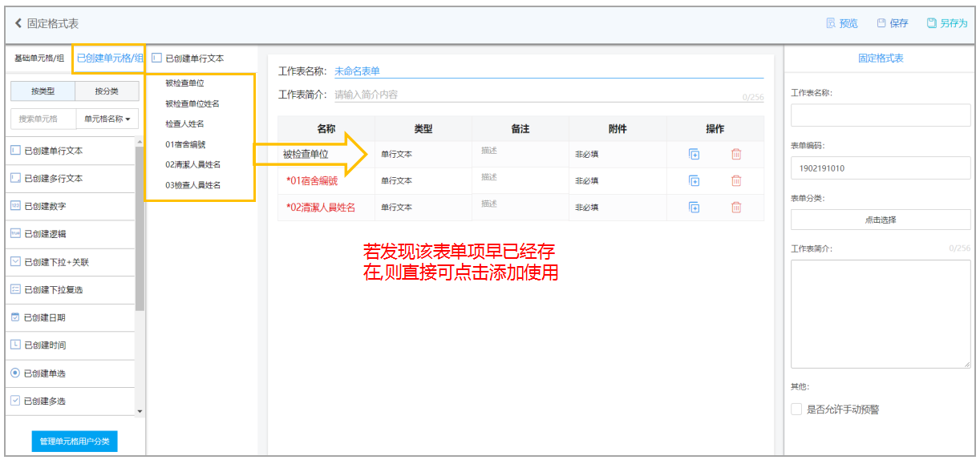Add 被检查单位姓名 from created list
The height and width of the screenshot is (460, 980).
coord(192,103)
